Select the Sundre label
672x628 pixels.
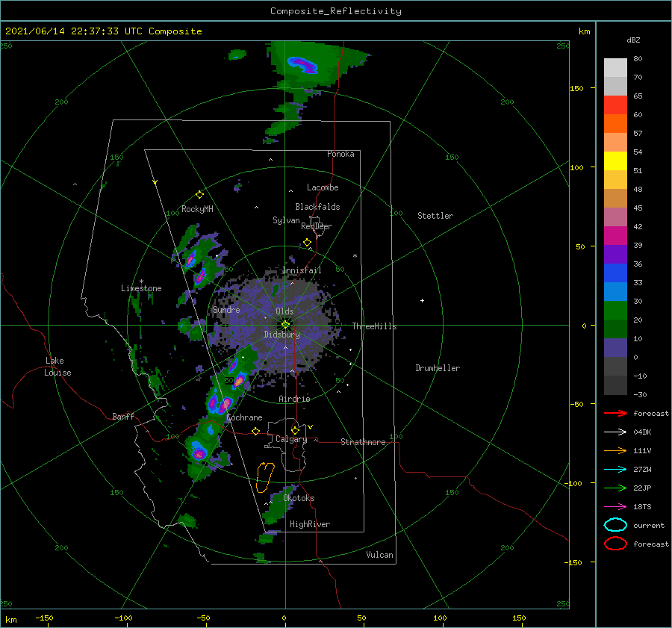(226, 310)
